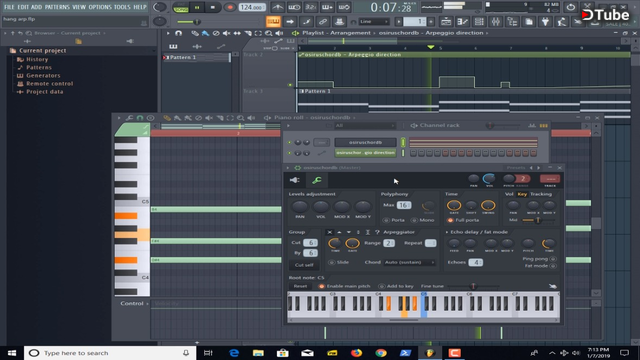Open the wrench miscellaneous settings tab
The height and width of the screenshot is (360, 640).
coord(317,180)
